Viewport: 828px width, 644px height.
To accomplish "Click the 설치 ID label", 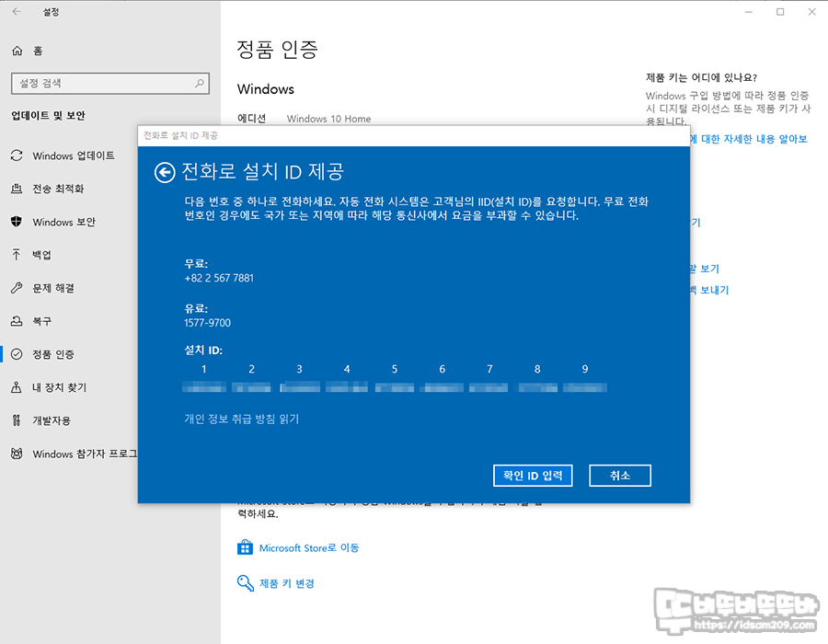I will pyautogui.click(x=202, y=350).
